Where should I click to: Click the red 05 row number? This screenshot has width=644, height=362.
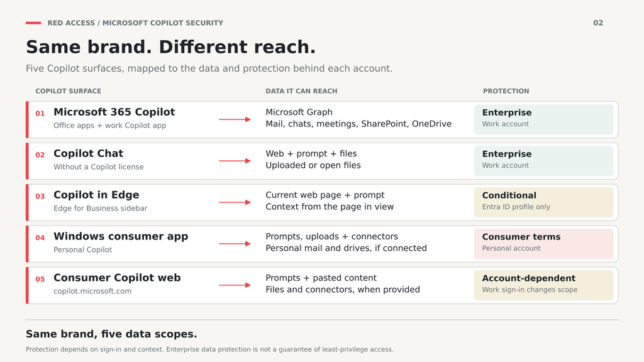40,279
